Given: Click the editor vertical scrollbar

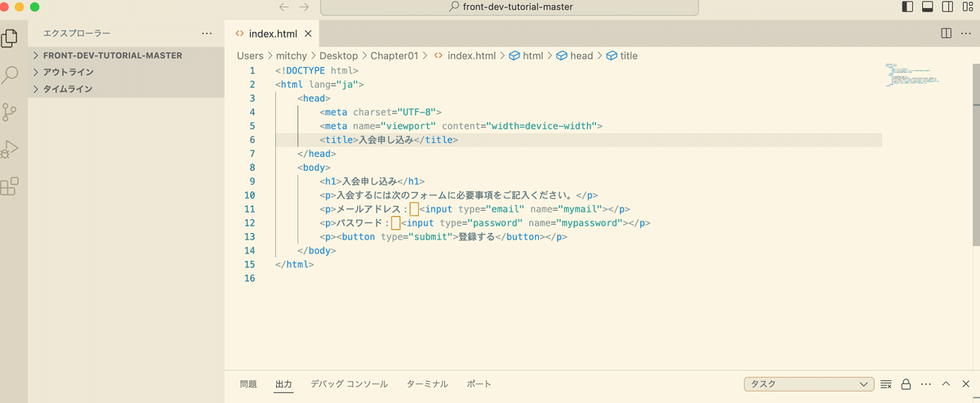Looking at the screenshot, I should pos(976,154).
